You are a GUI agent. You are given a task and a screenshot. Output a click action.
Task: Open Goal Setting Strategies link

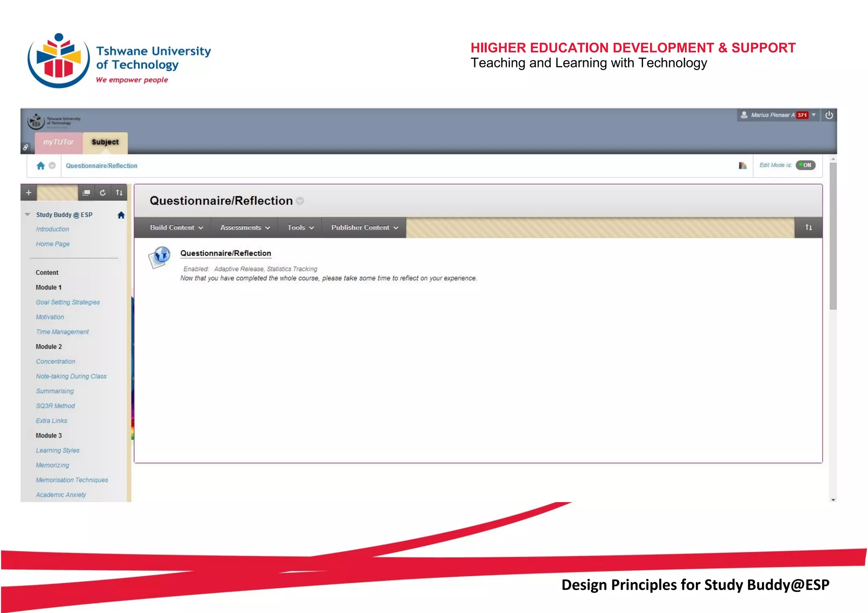tap(68, 302)
